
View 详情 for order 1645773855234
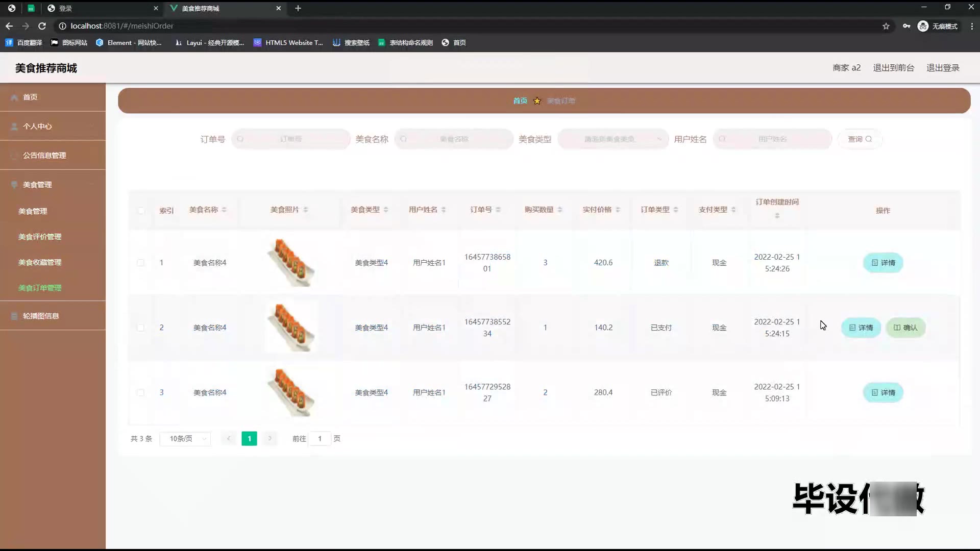click(x=861, y=328)
